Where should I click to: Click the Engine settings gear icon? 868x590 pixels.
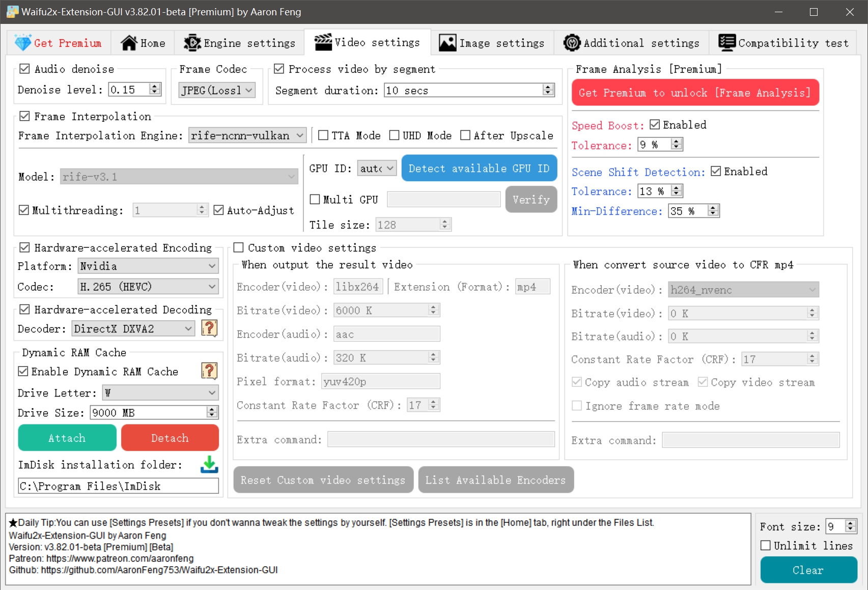coord(192,43)
